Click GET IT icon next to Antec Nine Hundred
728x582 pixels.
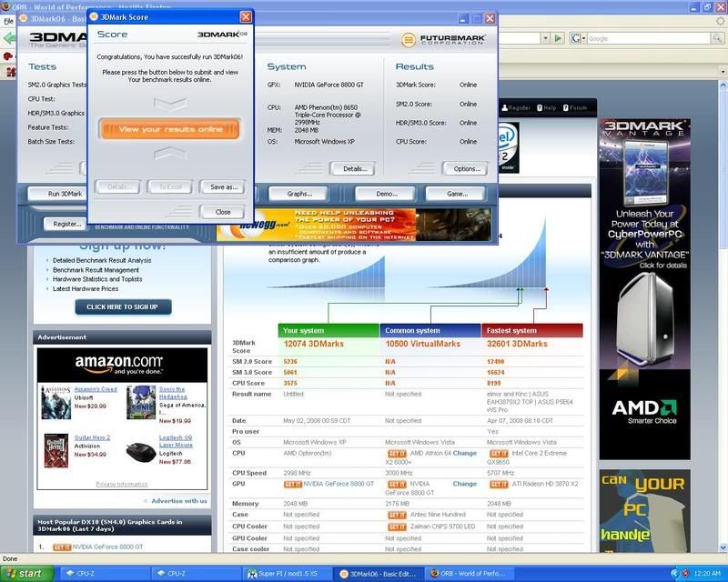[x=397, y=515]
